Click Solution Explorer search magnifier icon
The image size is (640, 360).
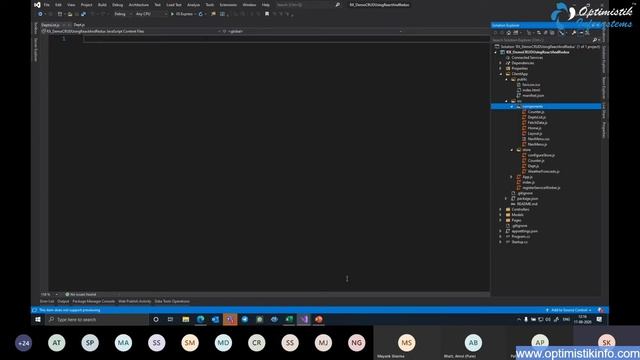(595, 40)
